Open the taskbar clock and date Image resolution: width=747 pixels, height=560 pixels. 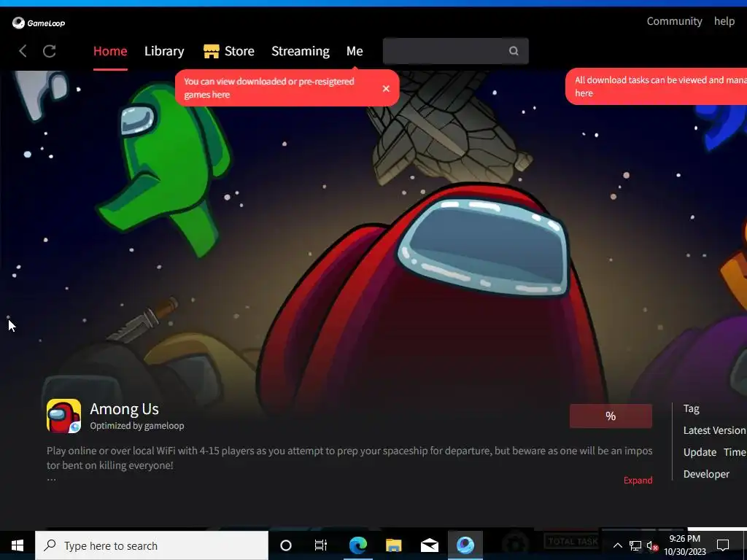click(x=685, y=545)
